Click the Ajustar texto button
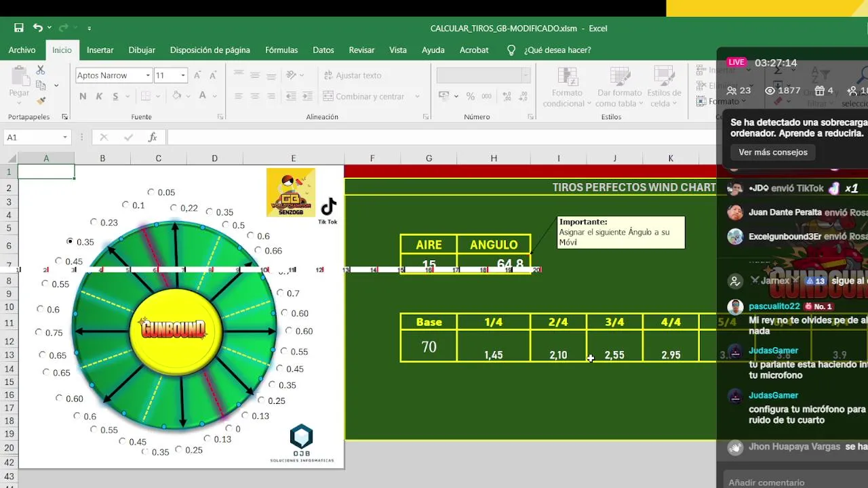 point(353,75)
